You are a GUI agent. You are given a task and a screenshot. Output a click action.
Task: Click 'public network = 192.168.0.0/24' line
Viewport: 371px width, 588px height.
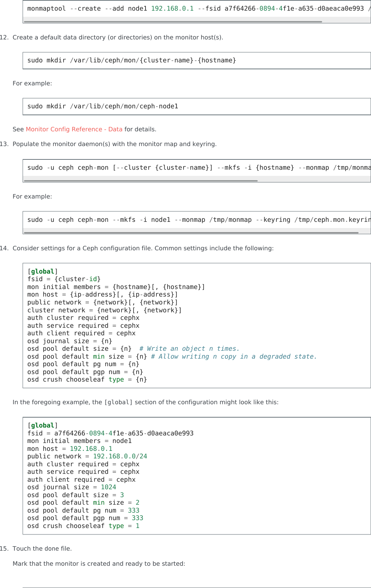point(87,456)
